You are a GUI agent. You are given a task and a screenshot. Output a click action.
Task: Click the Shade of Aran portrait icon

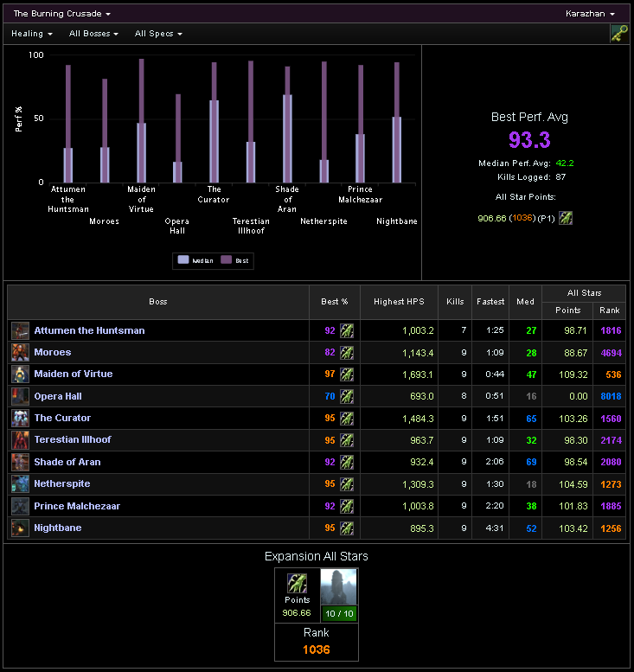20,462
